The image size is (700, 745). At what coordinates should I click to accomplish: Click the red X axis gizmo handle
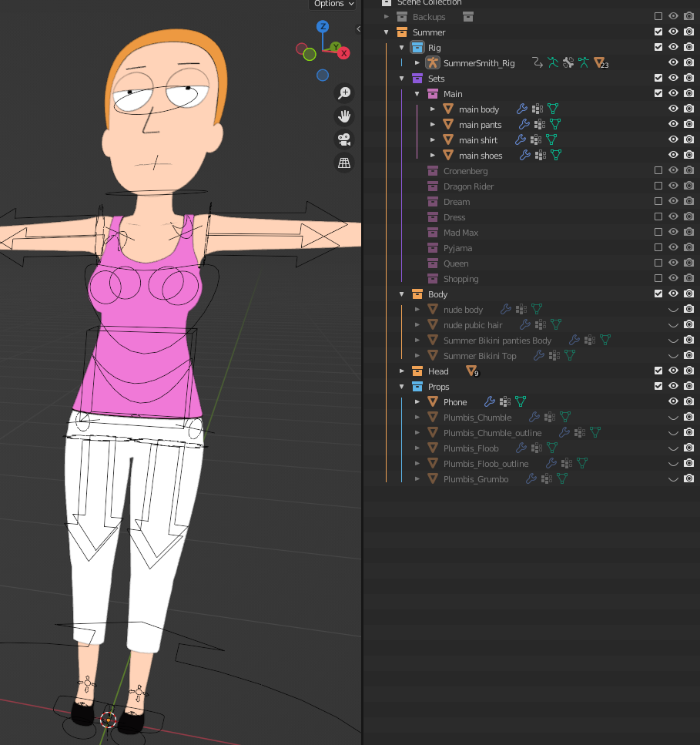coord(343,53)
